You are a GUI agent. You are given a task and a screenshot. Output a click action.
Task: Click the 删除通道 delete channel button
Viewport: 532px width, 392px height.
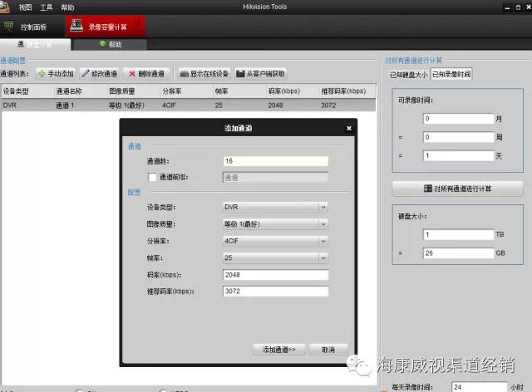coord(149,74)
